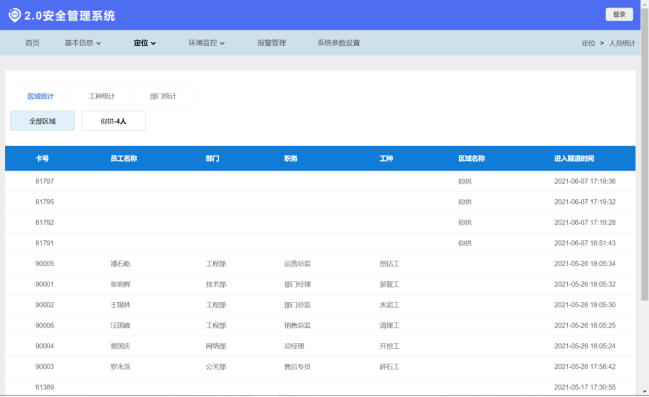Select card number 61797 cell
This screenshot has height=397, width=649.
(45, 181)
